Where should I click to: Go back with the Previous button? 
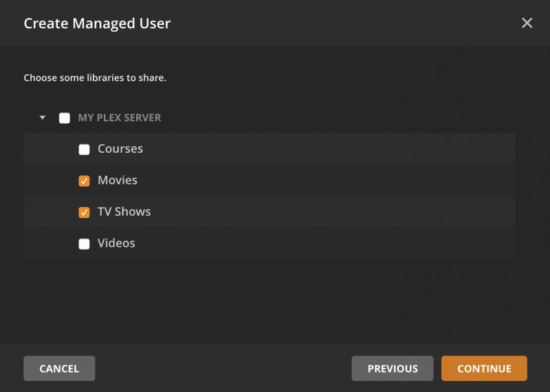point(393,368)
